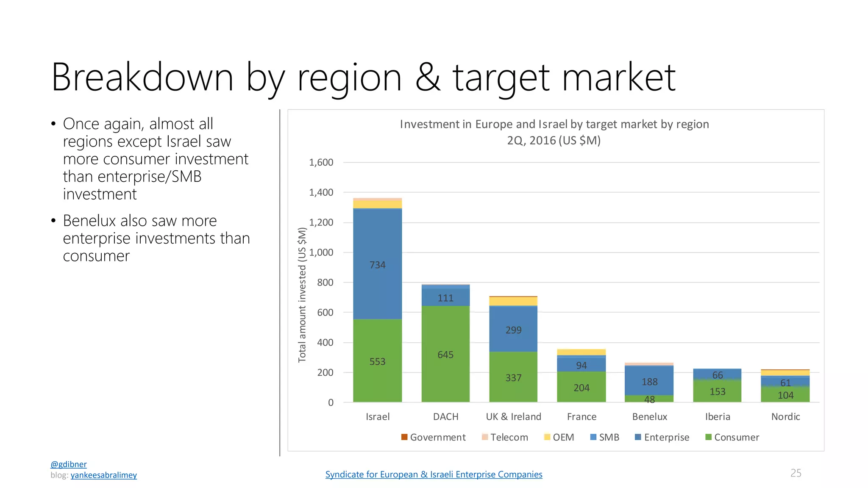
Task: Click the SMB legend color swatch
Action: click(593, 437)
